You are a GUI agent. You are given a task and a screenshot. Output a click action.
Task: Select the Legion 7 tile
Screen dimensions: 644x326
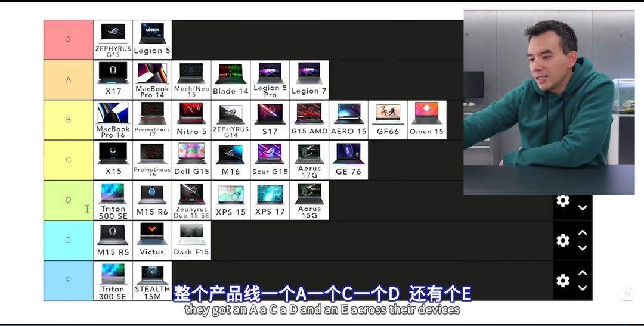click(x=309, y=80)
